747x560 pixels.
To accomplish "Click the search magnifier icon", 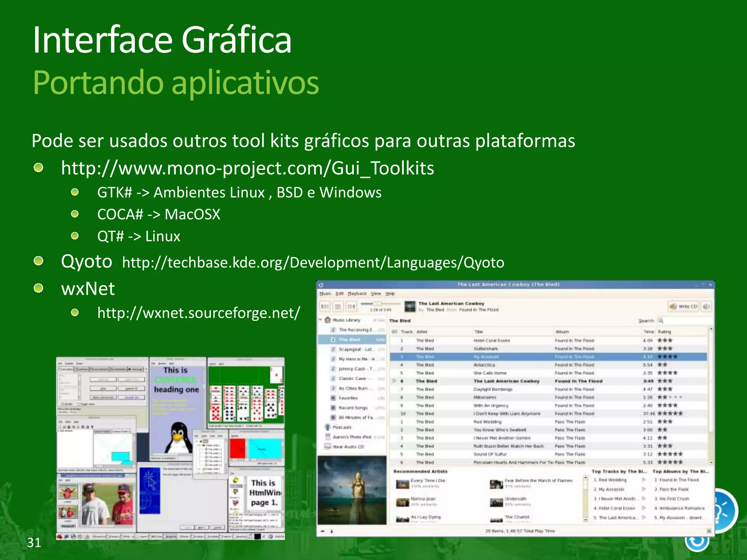I will point(661,321).
